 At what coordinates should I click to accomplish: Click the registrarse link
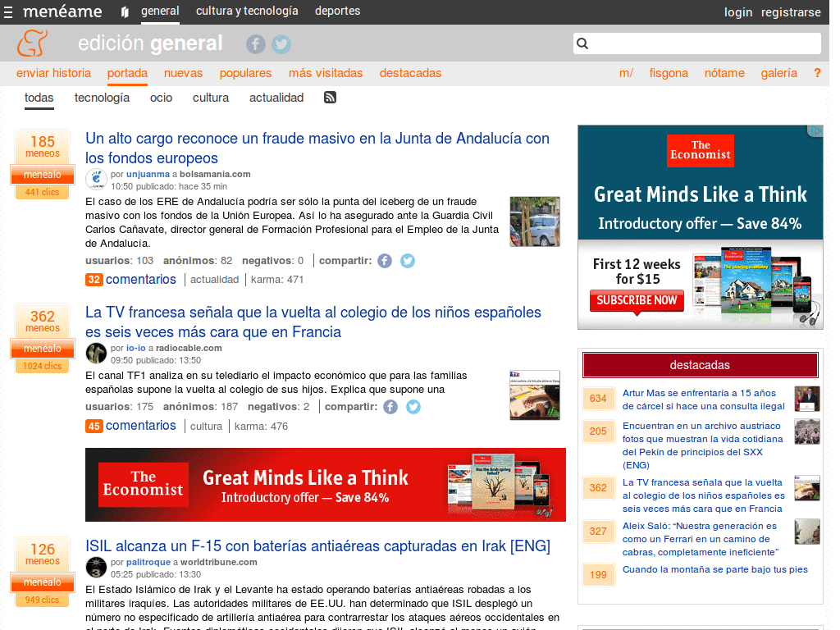point(791,11)
